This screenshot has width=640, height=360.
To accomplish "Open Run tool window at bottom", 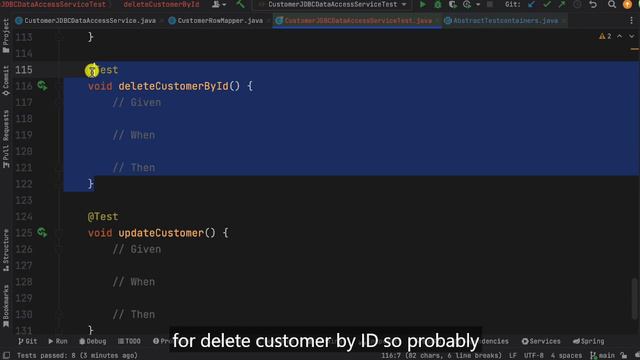I will [58, 341].
